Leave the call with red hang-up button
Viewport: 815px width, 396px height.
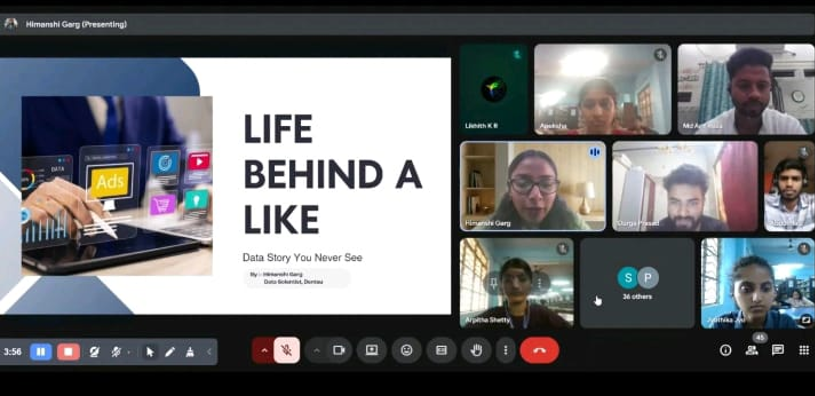[540, 350]
